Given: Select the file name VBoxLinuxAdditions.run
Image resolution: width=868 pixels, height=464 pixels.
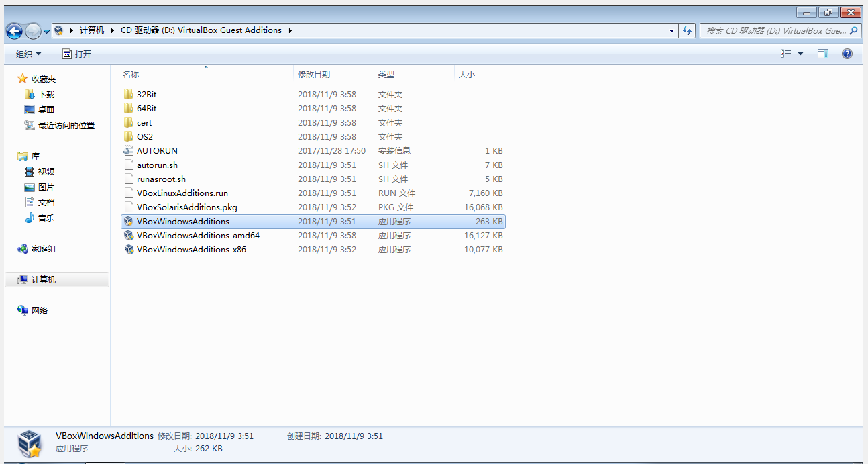Looking at the screenshot, I should 182,193.
